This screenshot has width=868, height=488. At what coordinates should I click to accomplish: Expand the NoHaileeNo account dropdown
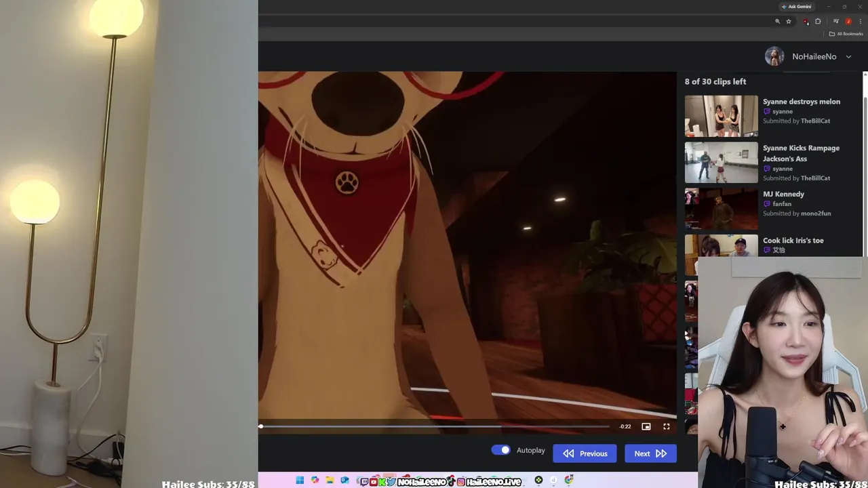point(848,57)
